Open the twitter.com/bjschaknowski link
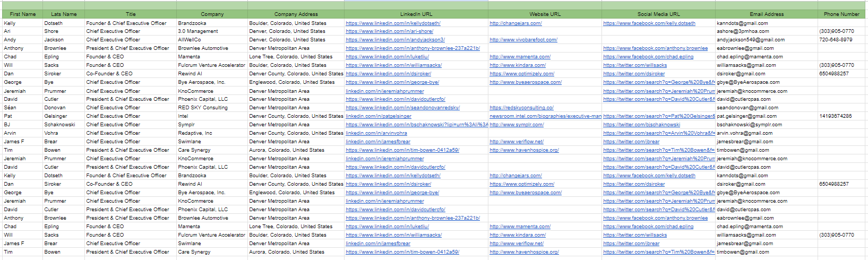 [641, 125]
